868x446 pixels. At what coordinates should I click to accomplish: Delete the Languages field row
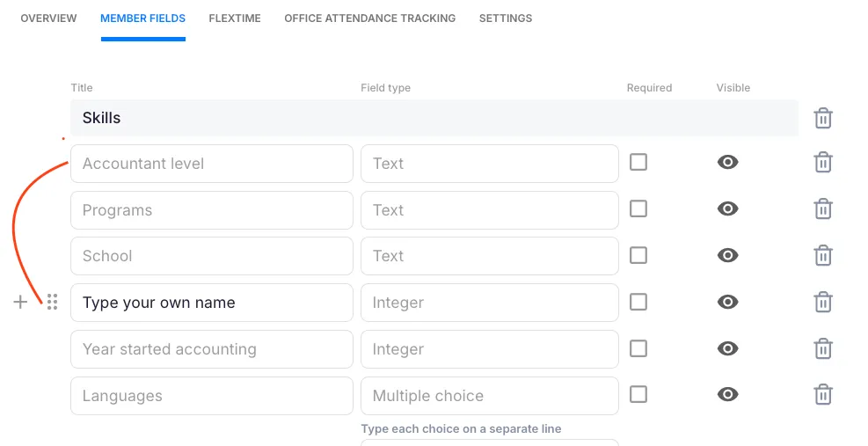coord(822,395)
